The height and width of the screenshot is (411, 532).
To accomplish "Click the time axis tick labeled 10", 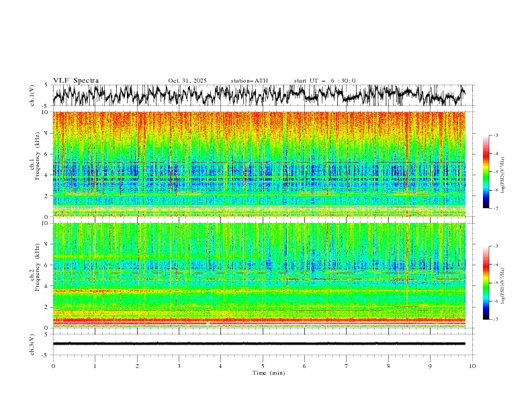I will point(472,366).
